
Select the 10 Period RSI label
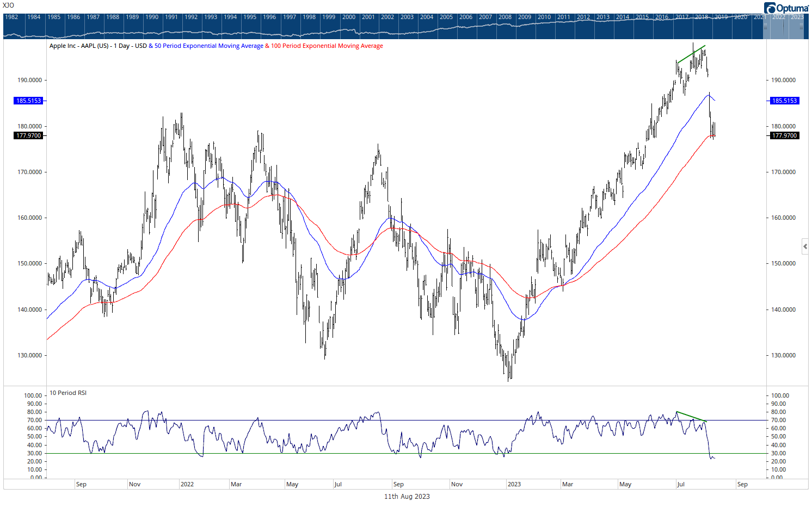click(68, 393)
